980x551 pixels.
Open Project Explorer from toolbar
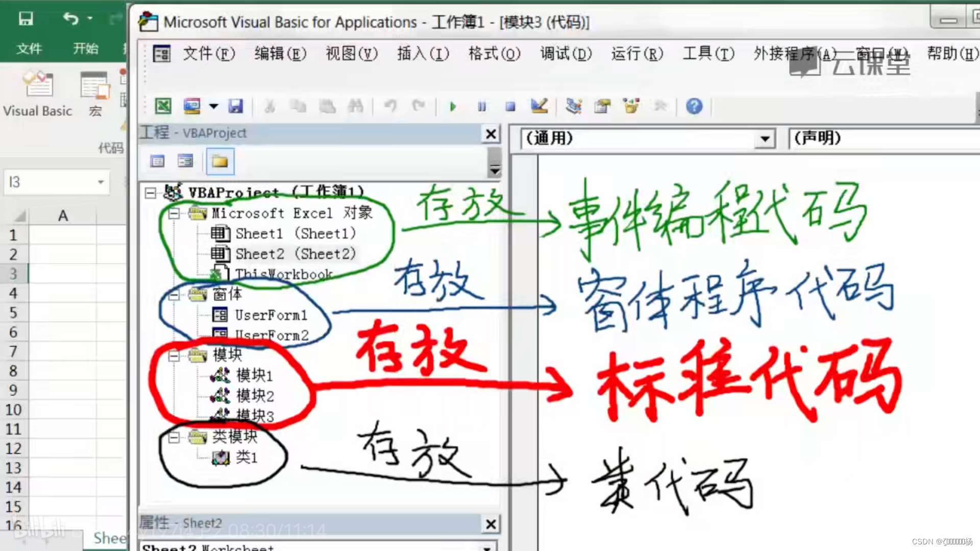[x=574, y=106]
